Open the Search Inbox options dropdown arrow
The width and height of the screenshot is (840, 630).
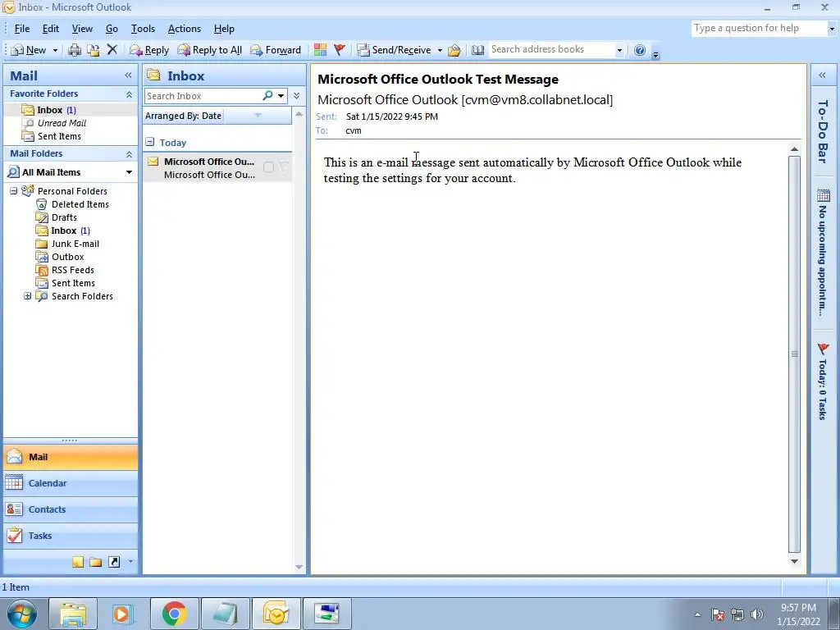tap(281, 96)
